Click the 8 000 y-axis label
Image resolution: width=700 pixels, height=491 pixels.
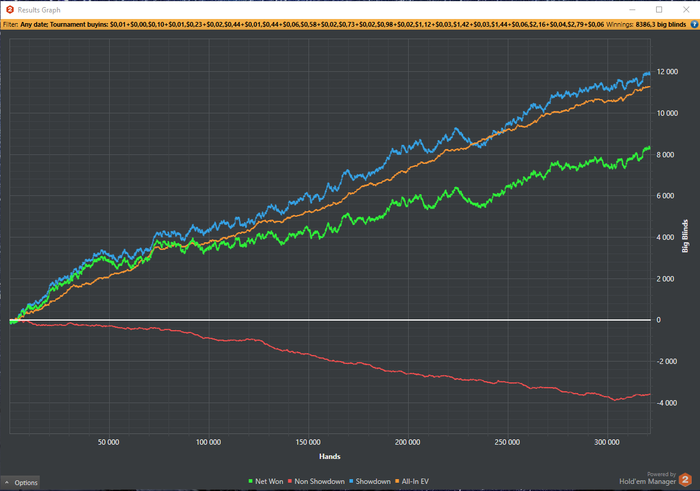pos(665,154)
